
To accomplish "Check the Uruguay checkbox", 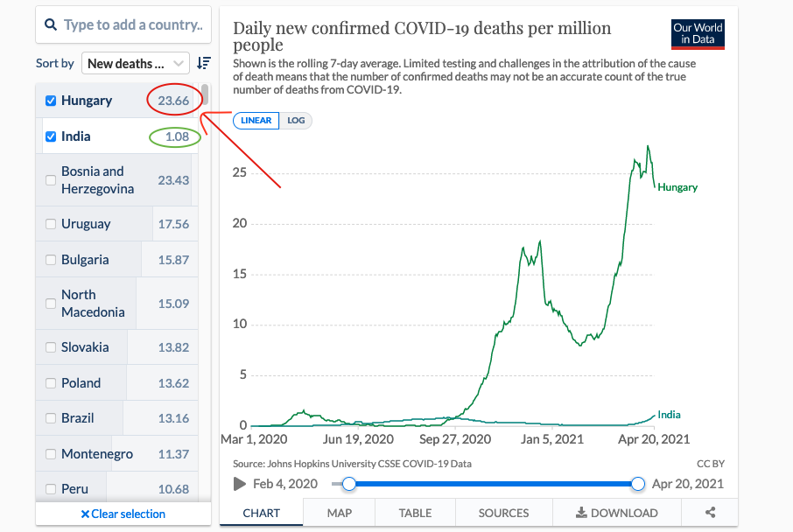I will click(51, 224).
